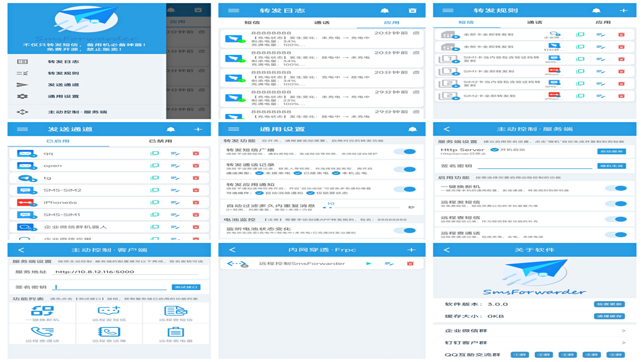Uncheck the 开机启动 checkbox for Http Server
Viewport: 644px width, 362px height.
(x=494, y=150)
